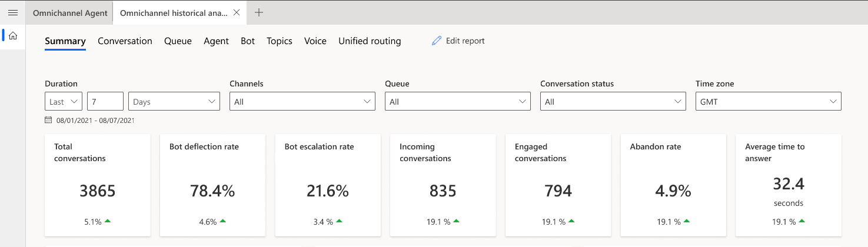Click the Duration filter label
The image size is (868, 247).
point(61,84)
